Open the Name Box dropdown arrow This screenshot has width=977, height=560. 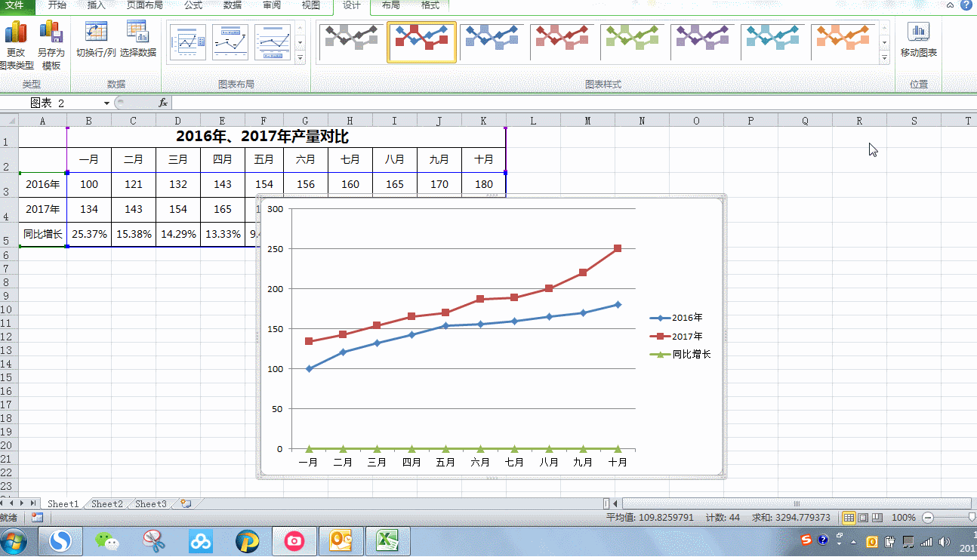pyautogui.click(x=106, y=103)
